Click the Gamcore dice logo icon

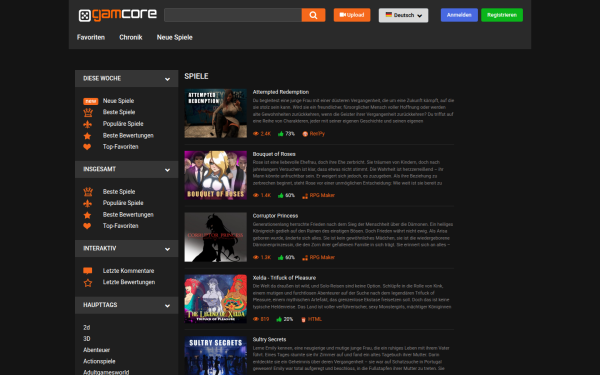pos(85,16)
